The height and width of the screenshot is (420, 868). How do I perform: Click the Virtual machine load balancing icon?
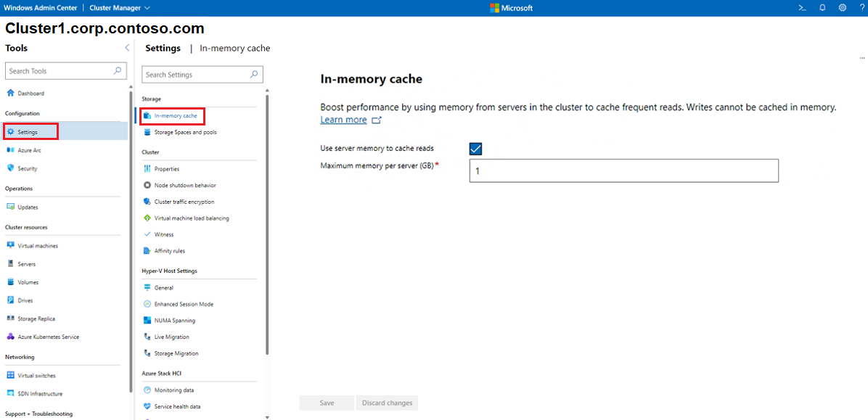[147, 218]
